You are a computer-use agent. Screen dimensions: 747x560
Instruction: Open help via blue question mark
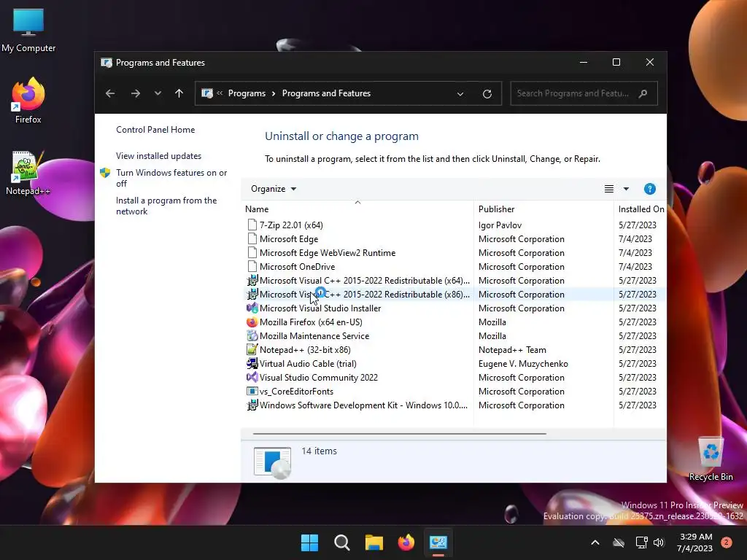click(650, 189)
